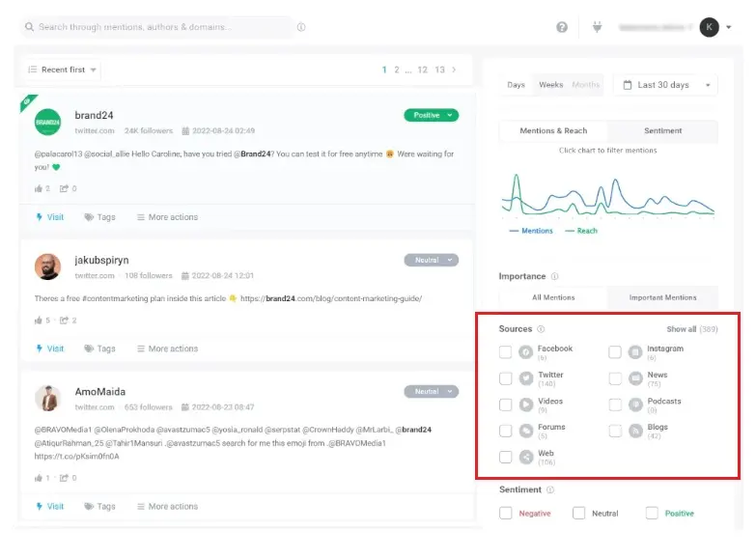The width and height of the screenshot is (756, 559).
Task: Tick the Negative sentiment checkbox
Action: (x=506, y=514)
